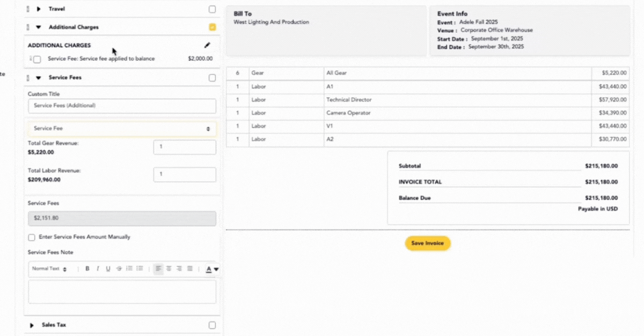The image size is (644, 336).
Task: Enable Enter Service Fees Amount Manually
Action: pyautogui.click(x=32, y=237)
